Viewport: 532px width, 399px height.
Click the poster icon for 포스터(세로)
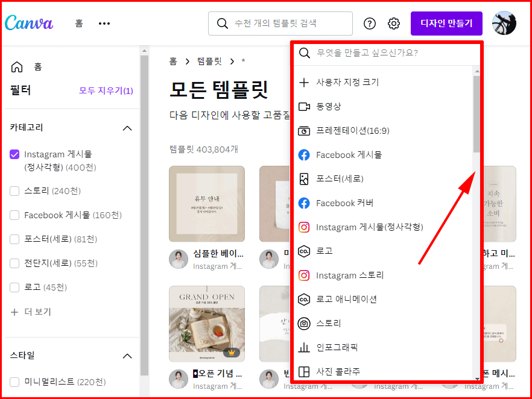click(x=304, y=179)
